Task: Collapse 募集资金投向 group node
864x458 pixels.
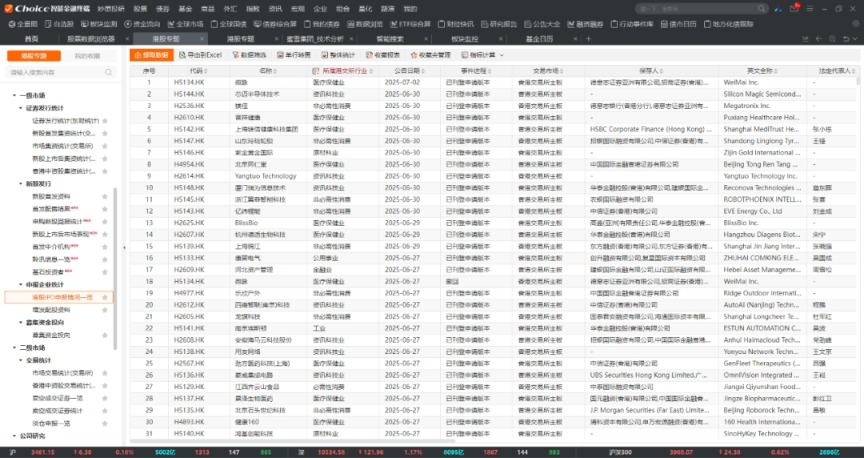Action: pos(21,322)
